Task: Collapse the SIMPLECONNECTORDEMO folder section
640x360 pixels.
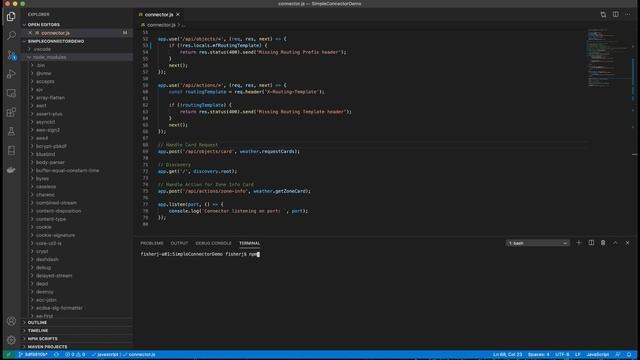Action: coord(56,41)
